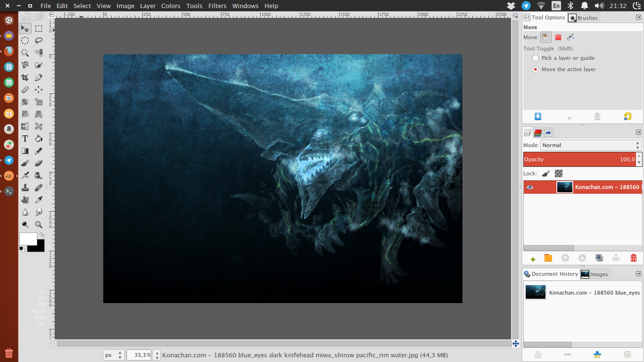644x362 pixels.
Task: Open the Filters menu
Action: coord(217,6)
